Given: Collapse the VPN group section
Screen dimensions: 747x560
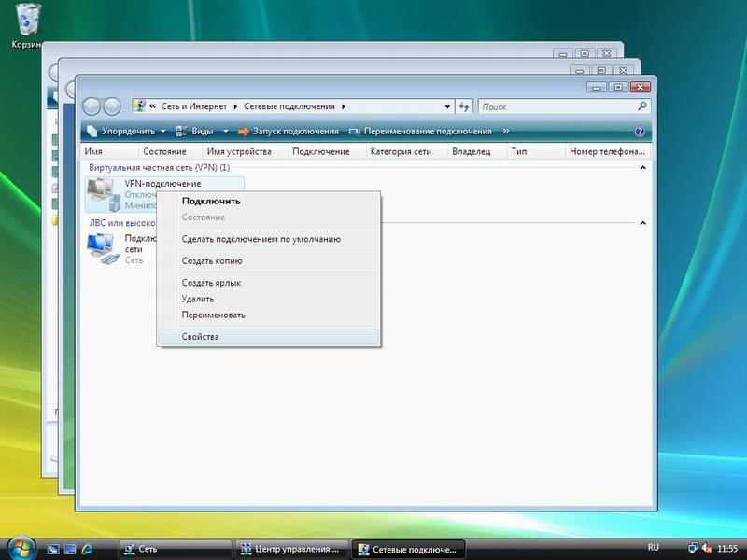Looking at the screenshot, I should point(642,168).
